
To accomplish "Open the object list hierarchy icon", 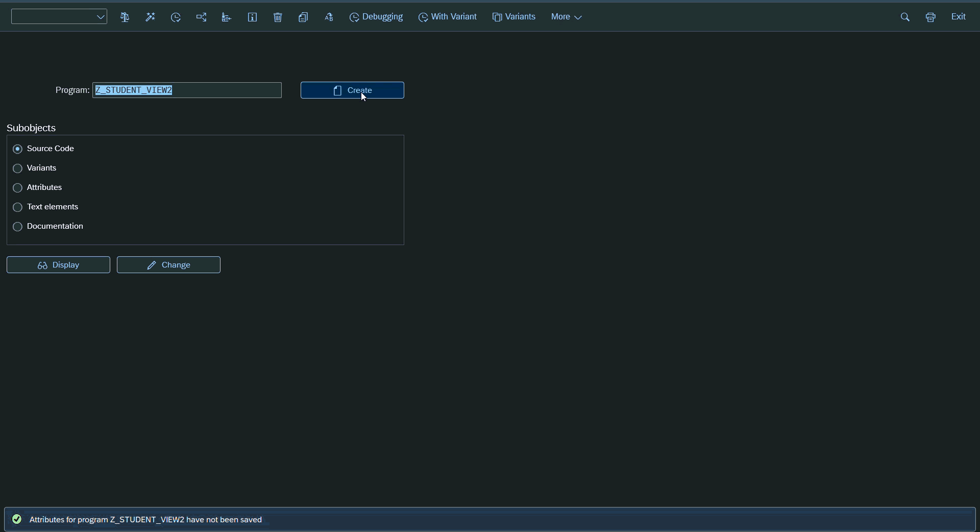I will [227, 17].
